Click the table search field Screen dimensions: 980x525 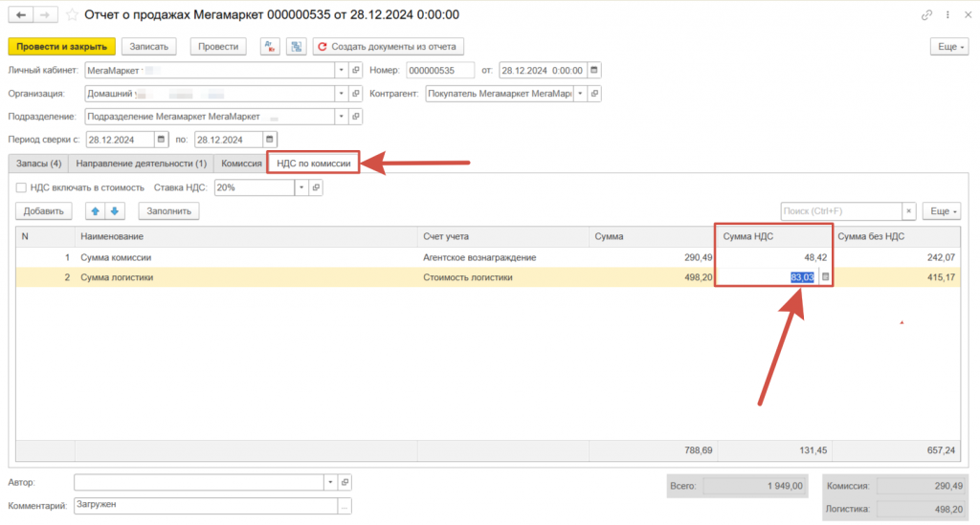click(841, 211)
